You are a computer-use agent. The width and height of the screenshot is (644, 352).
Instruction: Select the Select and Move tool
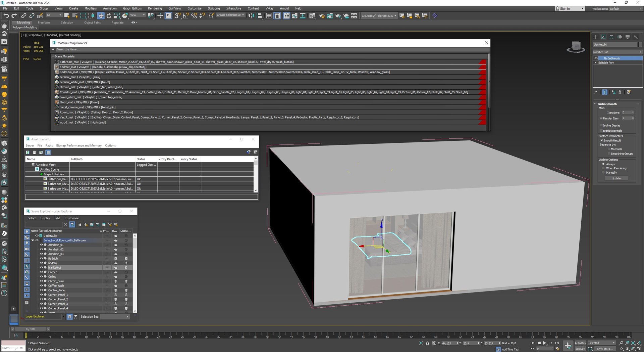pos(101,15)
